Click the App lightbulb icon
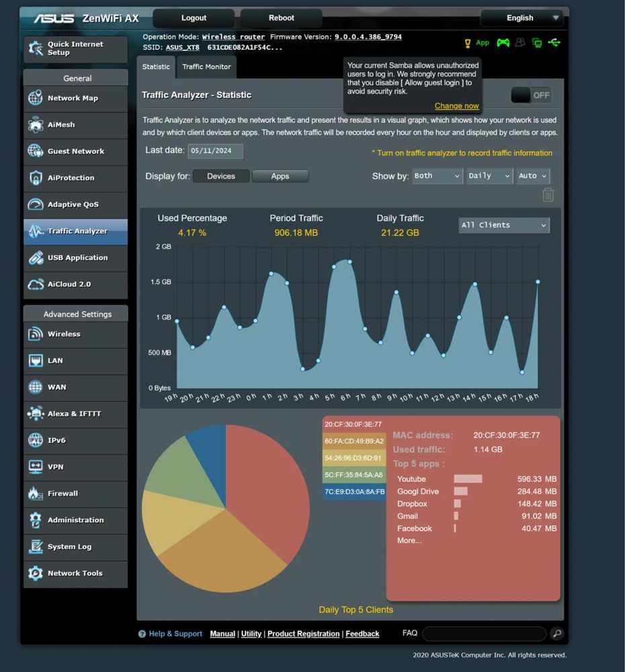 pyautogui.click(x=468, y=43)
